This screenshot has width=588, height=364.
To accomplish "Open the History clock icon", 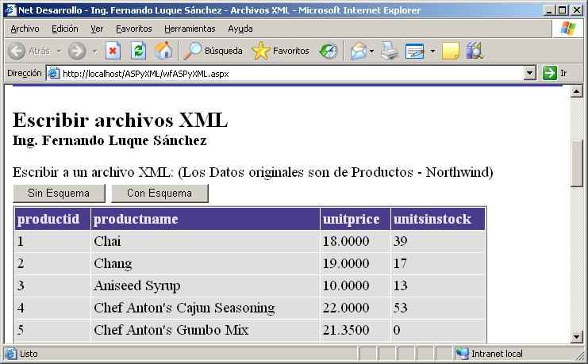I will click(329, 51).
